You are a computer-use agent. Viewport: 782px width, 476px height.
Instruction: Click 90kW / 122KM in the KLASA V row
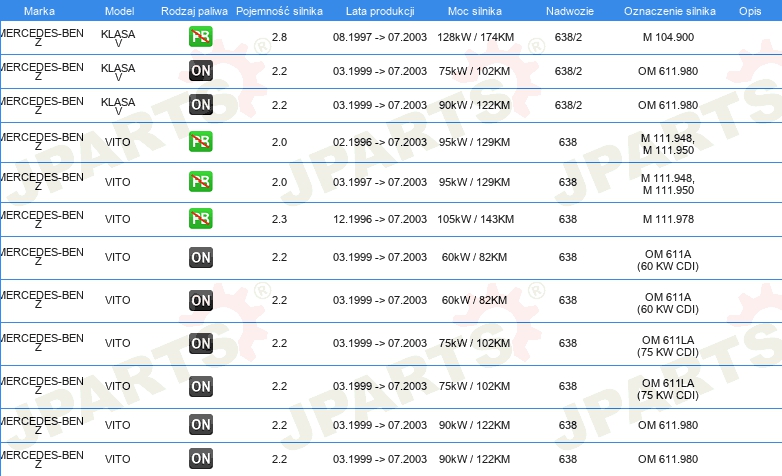(474, 105)
